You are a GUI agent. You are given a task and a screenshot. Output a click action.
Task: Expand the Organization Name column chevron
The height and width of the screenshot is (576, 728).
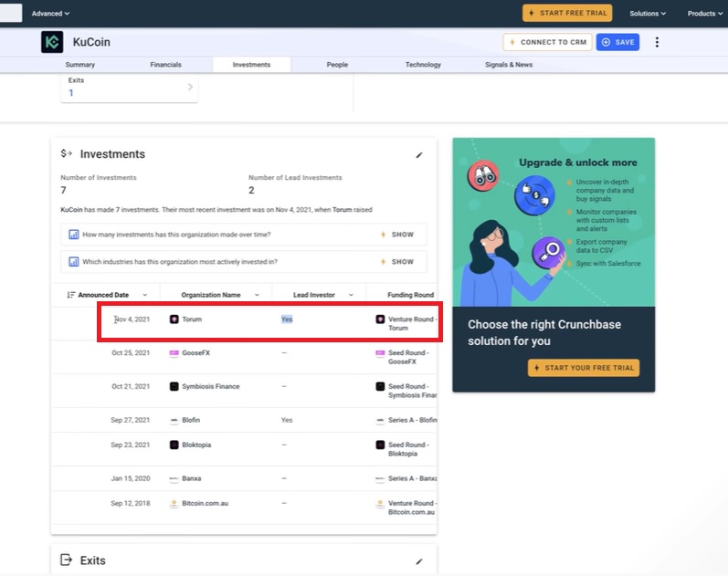click(x=257, y=295)
